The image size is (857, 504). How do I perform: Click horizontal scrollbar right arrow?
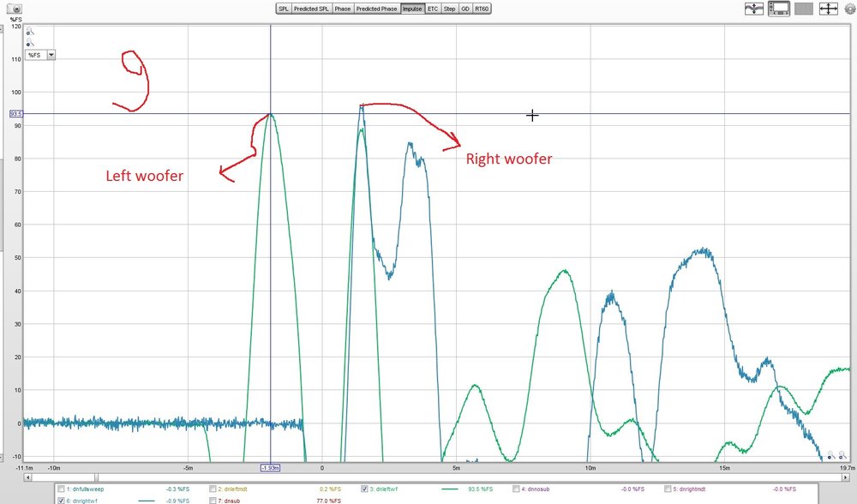click(847, 477)
